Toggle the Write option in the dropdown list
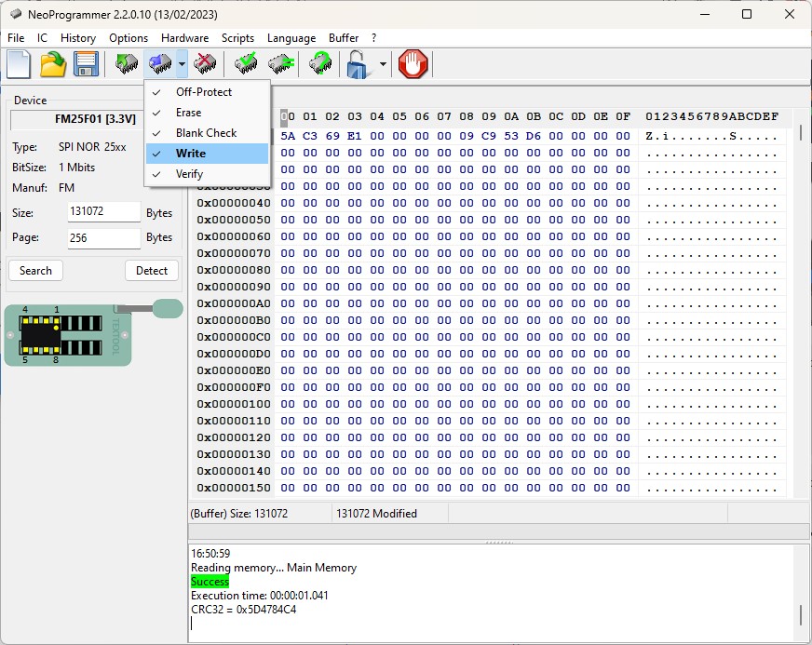Screen dimensions: 812x645 coord(191,154)
